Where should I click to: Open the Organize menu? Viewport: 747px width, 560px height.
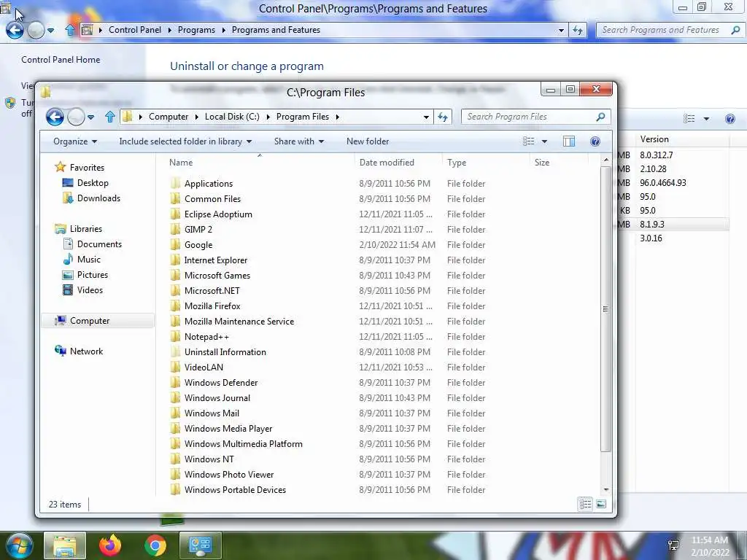pos(75,141)
